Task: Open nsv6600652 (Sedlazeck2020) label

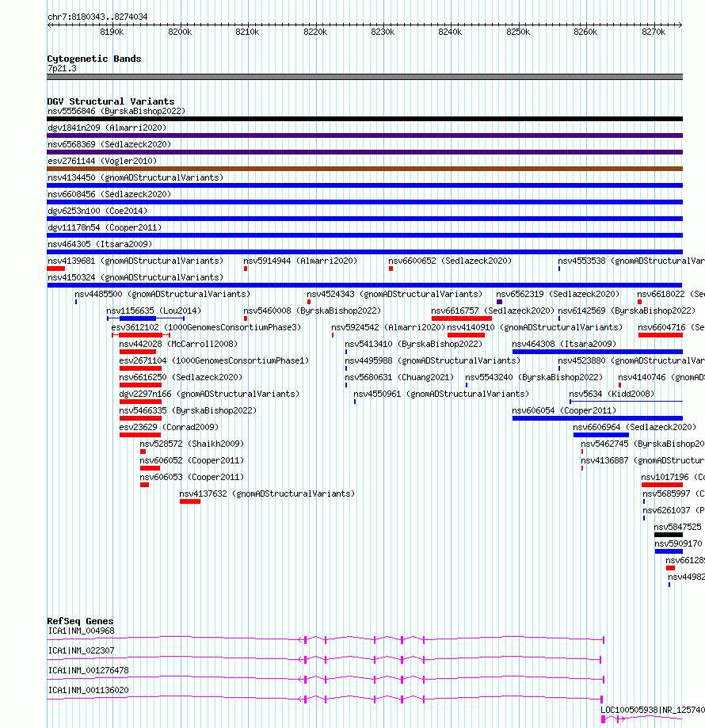Action: coord(450,261)
